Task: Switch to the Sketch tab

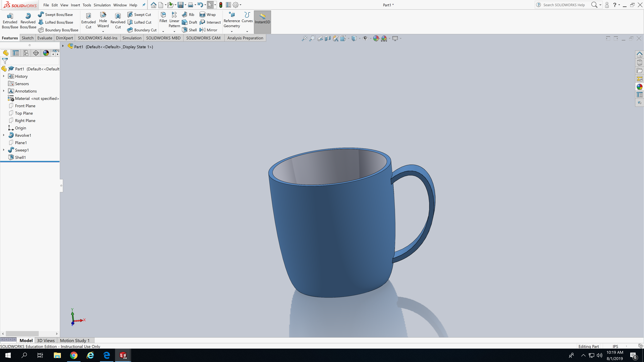Action: click(x=28, y=38)
